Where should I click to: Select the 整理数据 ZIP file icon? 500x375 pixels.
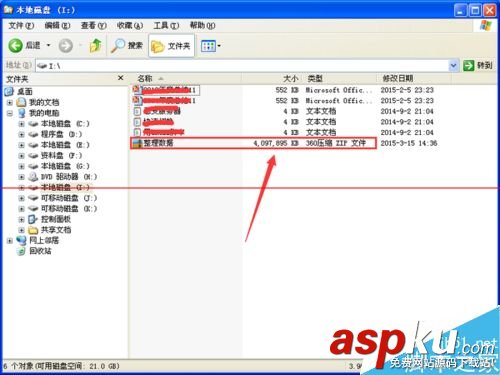pyautogui.click(x=137, y=143)
